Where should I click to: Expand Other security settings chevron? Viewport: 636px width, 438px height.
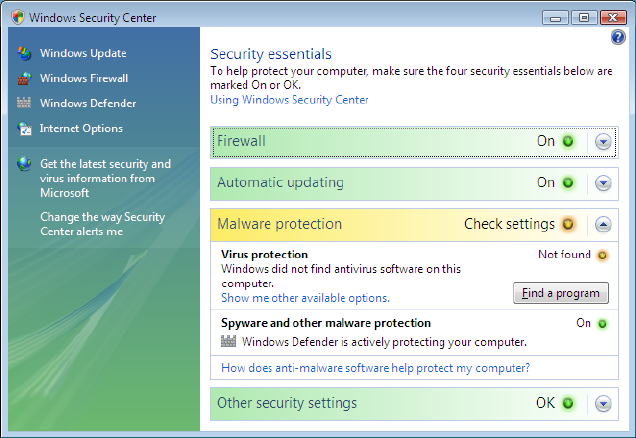(602, 404)
